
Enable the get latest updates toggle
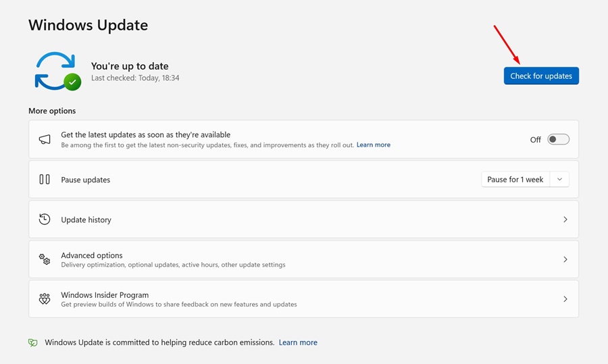click(558, 140)
